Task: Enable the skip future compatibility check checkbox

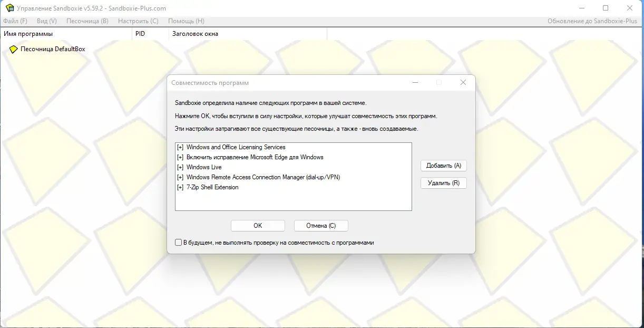Action: tap(178, 243)
